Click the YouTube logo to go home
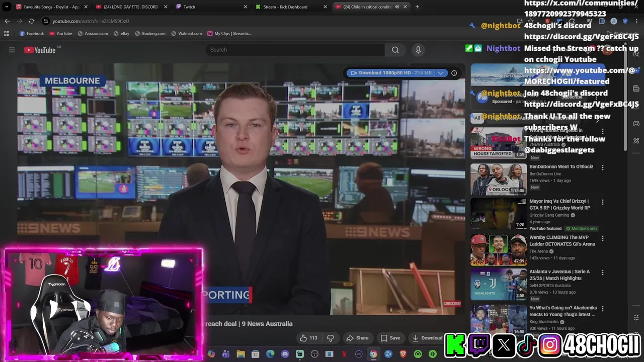The height and width of the screenshot is (362, 644). [40, 50]
